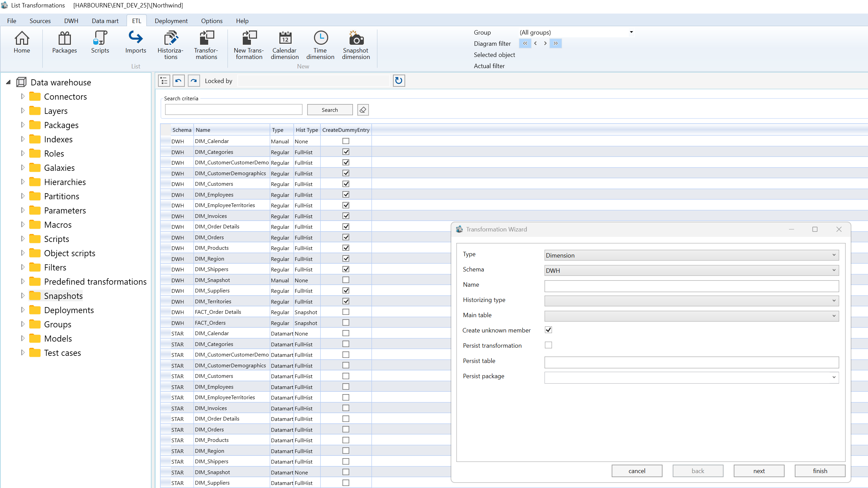Collapse the Data warehouse root node
868x488 pixels.
8,82
